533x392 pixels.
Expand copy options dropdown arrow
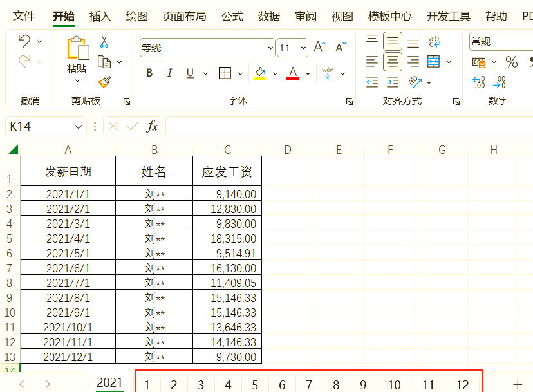coord(119,62)
